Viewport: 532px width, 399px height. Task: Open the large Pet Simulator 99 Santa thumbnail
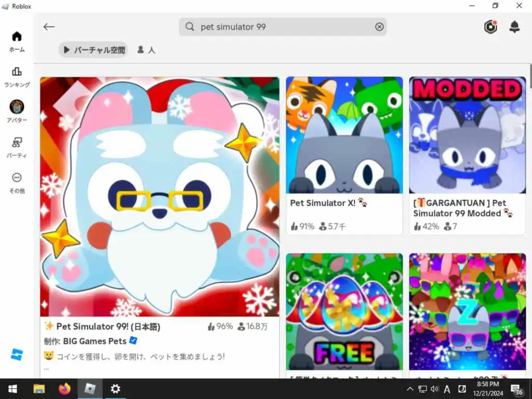pyautogui.click(x=159, y=197)
